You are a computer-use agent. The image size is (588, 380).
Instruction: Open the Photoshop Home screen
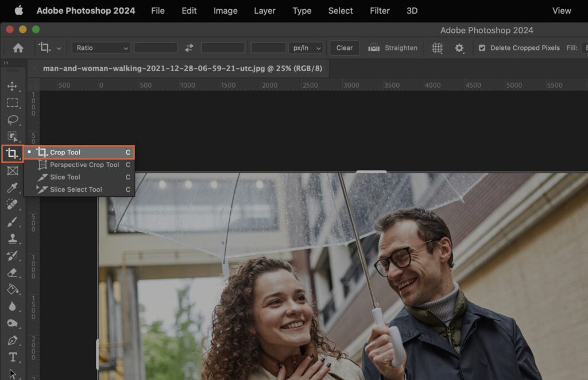[18, 48]
